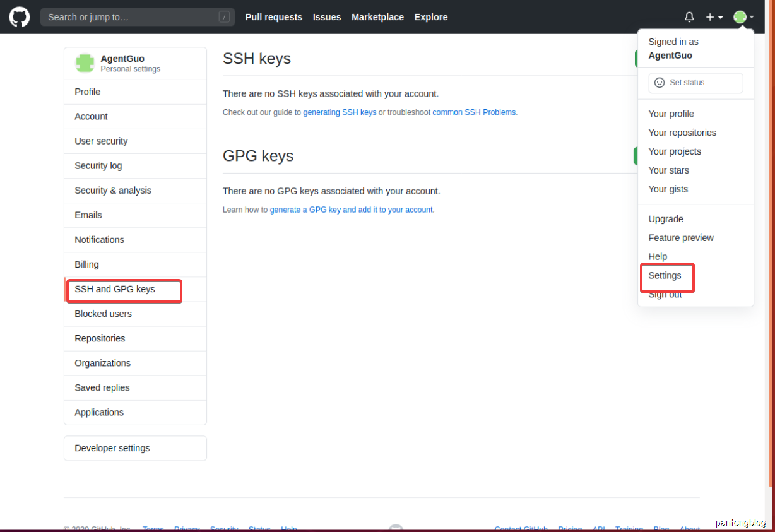Click the smiley Set status icon
This screenshot has width=775, height=532.
pos(660,83)
